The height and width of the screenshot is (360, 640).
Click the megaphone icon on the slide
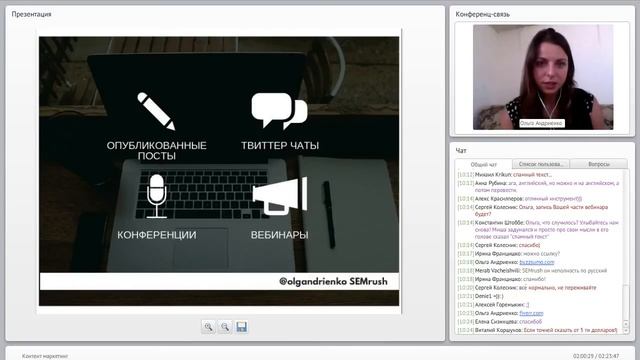(x=280, y=196)
